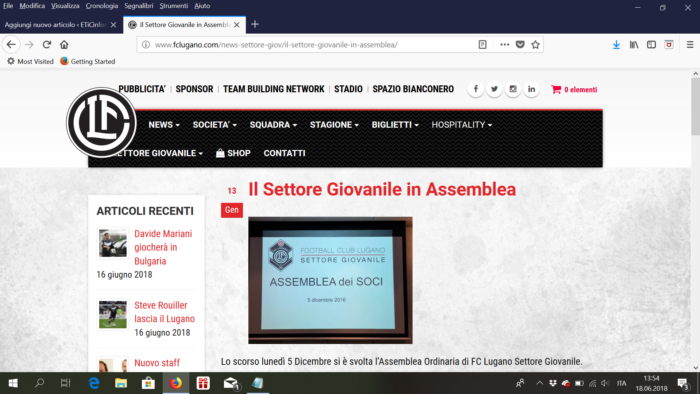Expand the NEWS dropdown menu
The height and width of the screenshot is (394, 700).
point(164,125)
